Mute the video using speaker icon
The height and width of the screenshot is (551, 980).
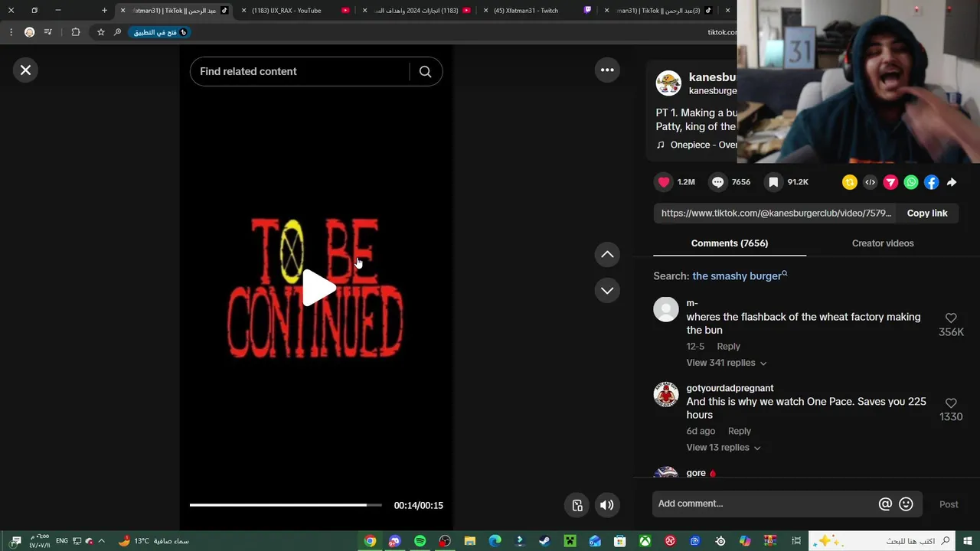pyautogui.click(x=607, y=505)
